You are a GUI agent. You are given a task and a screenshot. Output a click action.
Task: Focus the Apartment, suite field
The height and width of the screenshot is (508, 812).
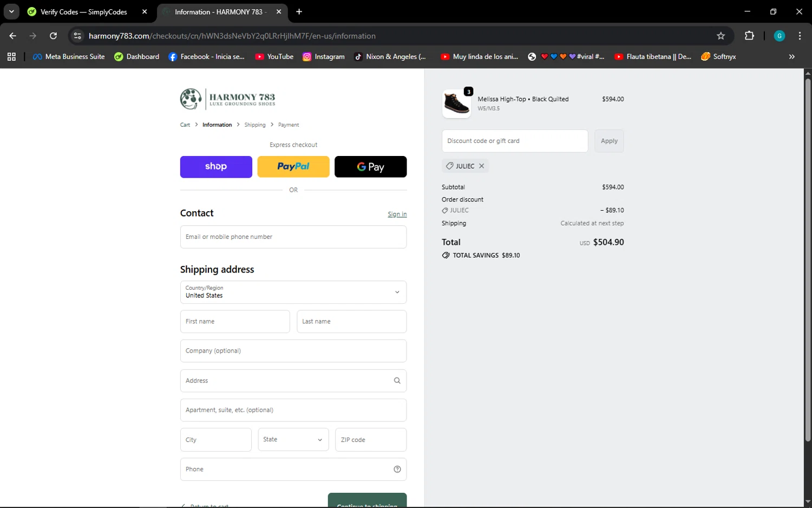(x=293, y=410)
